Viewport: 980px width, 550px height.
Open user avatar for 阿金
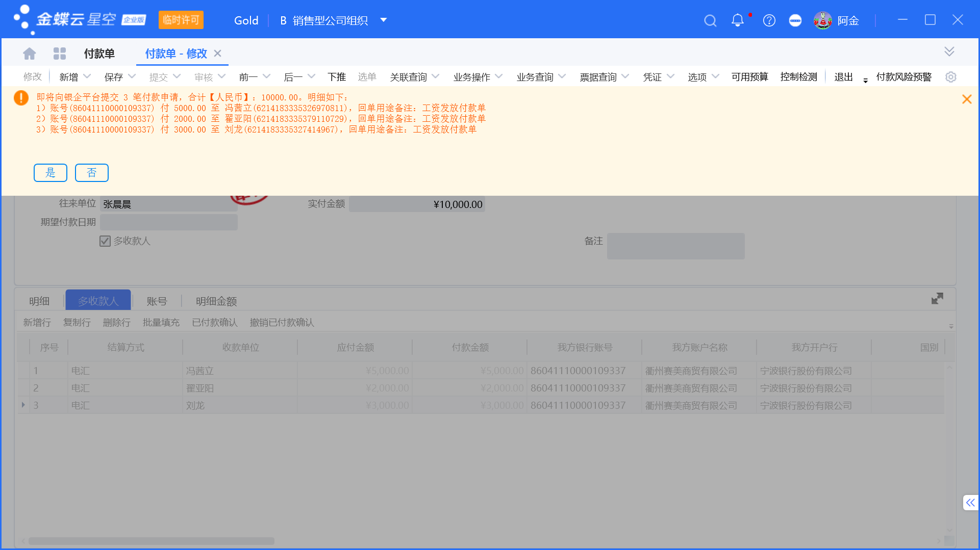822,20
